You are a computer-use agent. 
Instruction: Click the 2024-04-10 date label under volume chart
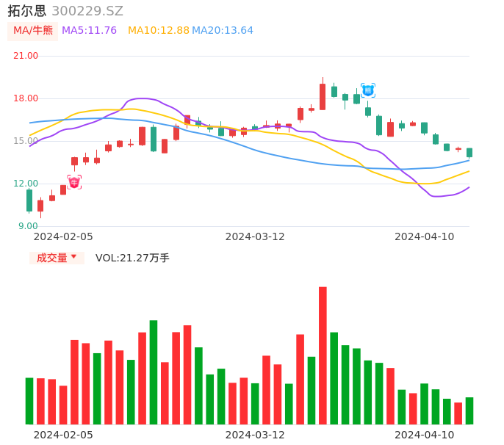coord(425,435)
